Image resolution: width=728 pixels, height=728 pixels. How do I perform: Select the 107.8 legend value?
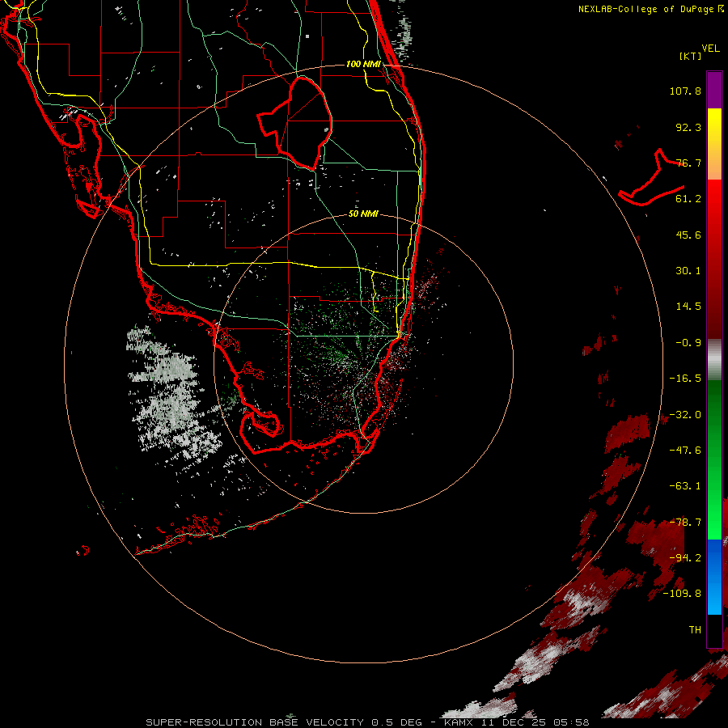click(x=685, y=91)
